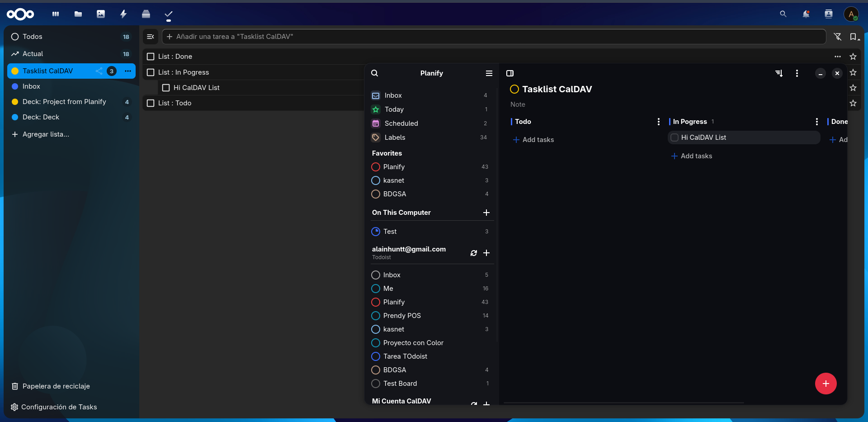Toggle Planify sidebar panel icon

tap(510, 73)
